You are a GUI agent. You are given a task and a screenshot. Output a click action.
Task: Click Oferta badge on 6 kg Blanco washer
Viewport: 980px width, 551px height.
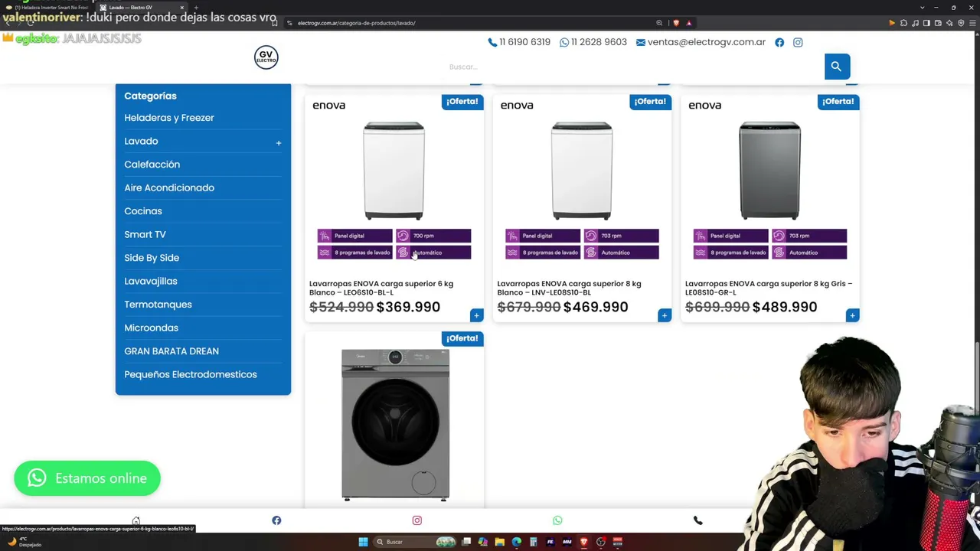(x=462, y=102)
